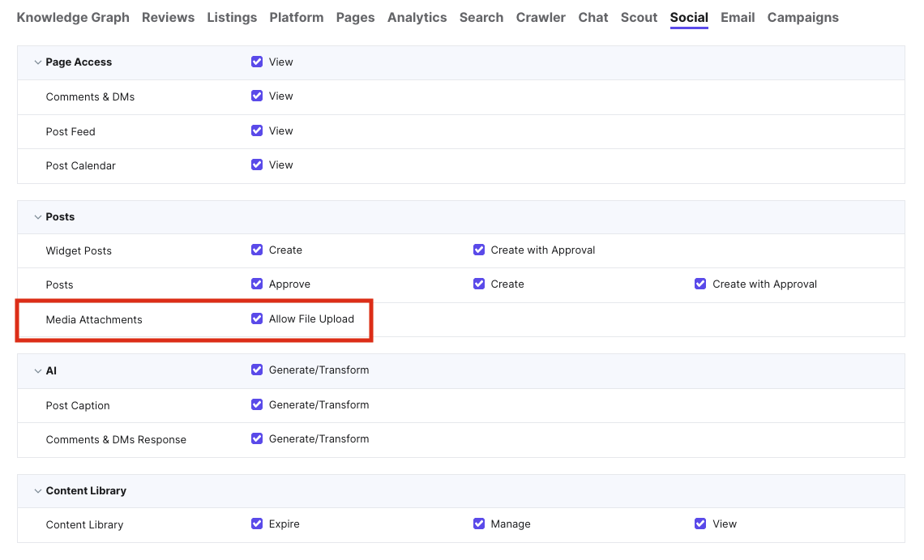The height and width of the screenshot is (560, 924).
Task: Collapse the Page Access section chevron
Action: 38,62
